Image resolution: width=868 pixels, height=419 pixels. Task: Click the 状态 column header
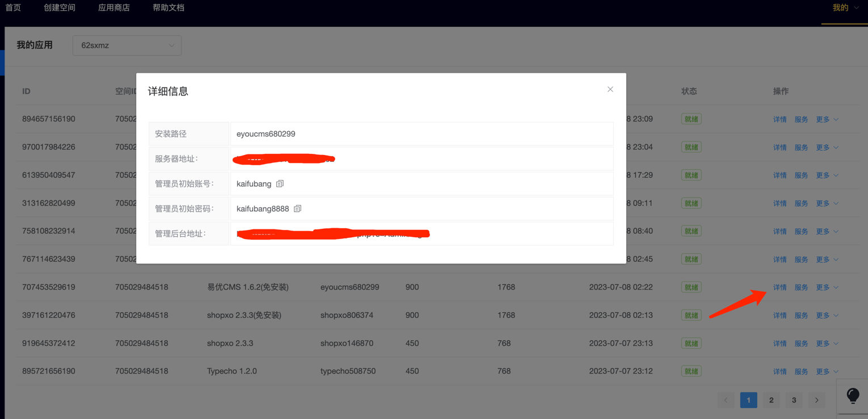[x=689, y=91]
